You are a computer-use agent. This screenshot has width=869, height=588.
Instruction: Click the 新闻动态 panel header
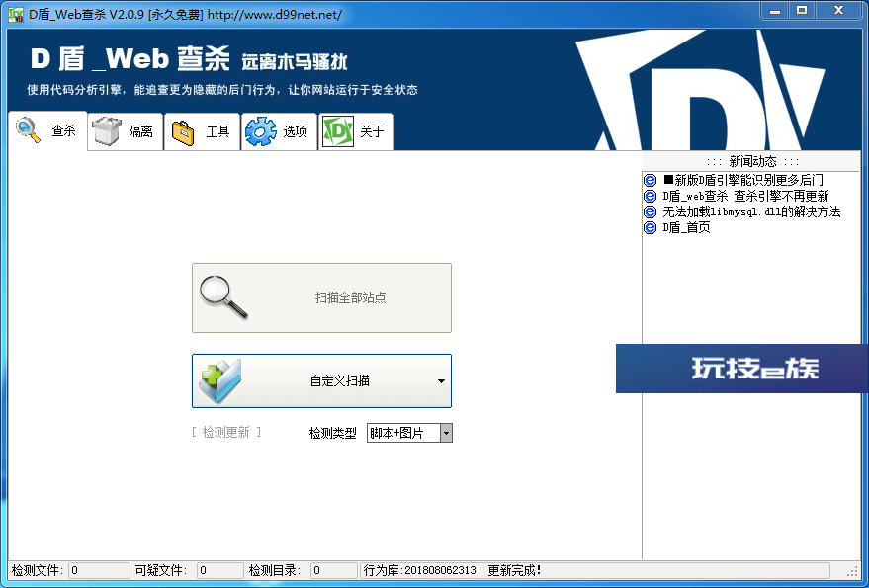point(752,161)
